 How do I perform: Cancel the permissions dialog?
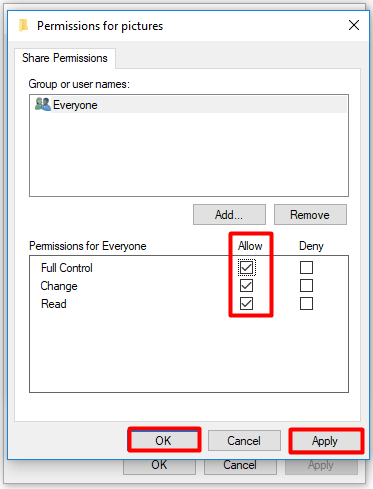(244, 440)
